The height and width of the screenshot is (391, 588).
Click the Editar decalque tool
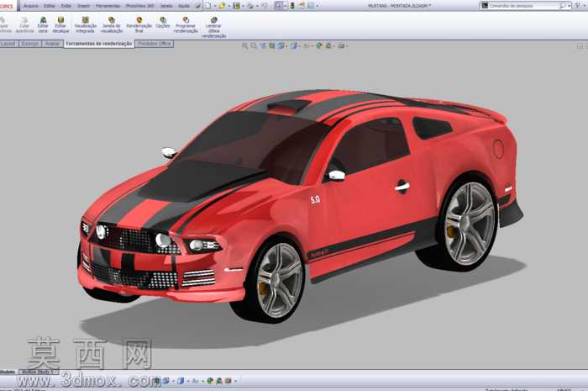pyautogui.click(x=60, y=24)
